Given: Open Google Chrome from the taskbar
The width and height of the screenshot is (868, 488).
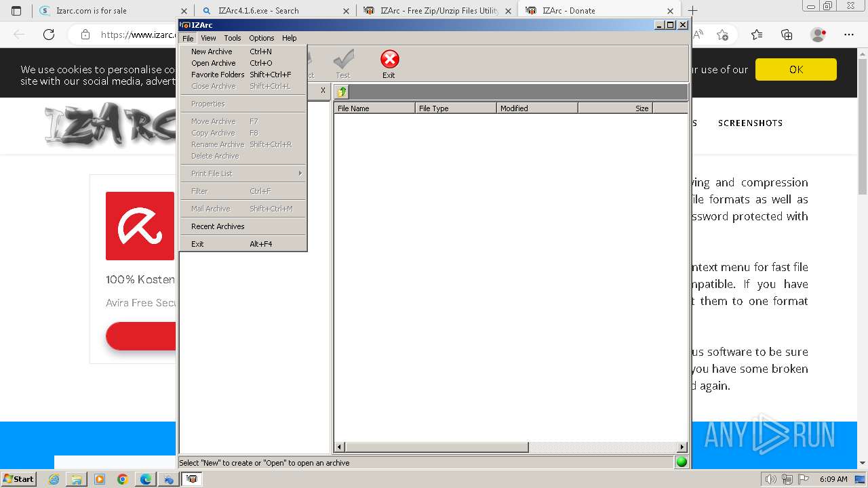Looking at the screenshot, I should [x=123, y=479].
